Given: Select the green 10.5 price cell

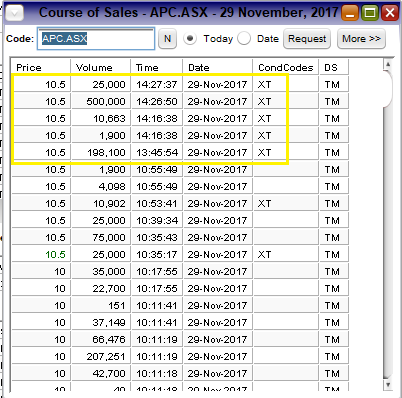Looking at the screenshot, I should (41, 255).
